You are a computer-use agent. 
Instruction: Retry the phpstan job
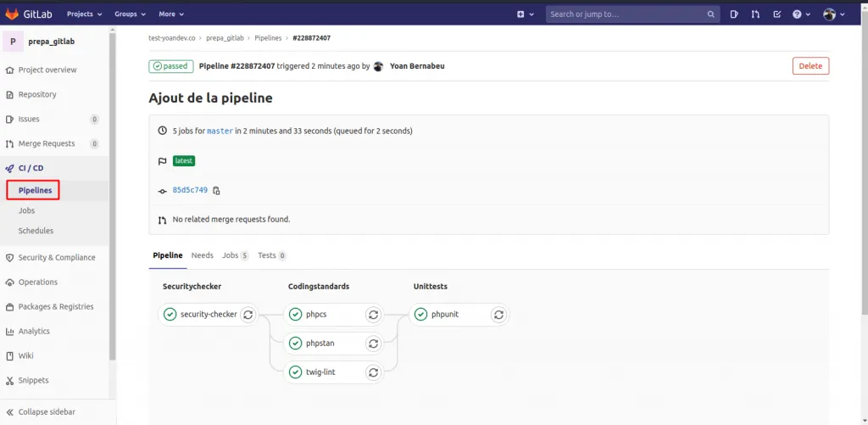coord(373,344)
